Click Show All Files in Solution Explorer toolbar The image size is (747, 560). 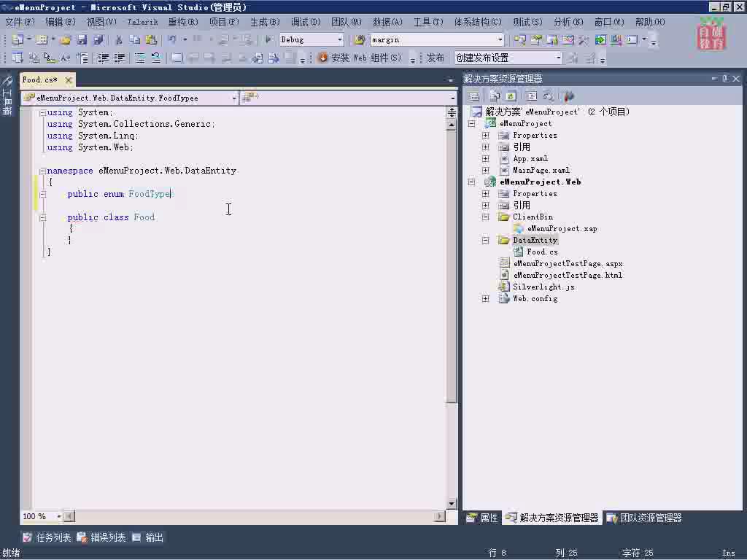click(495, 96)
